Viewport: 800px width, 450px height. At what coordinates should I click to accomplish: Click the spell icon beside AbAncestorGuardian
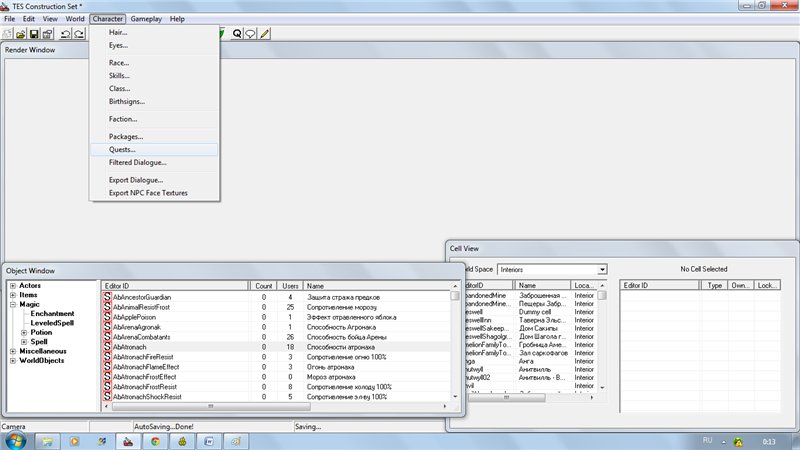[x=107, y=296]
